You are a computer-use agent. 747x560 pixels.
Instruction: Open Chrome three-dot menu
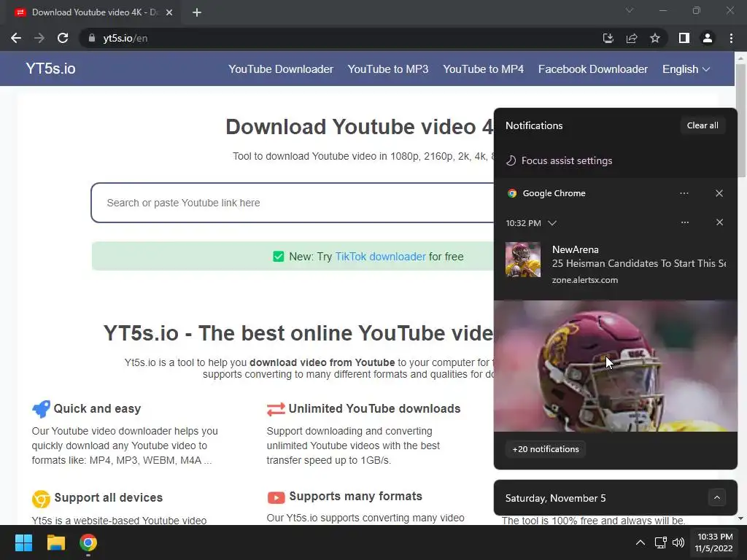pos(731,38)
